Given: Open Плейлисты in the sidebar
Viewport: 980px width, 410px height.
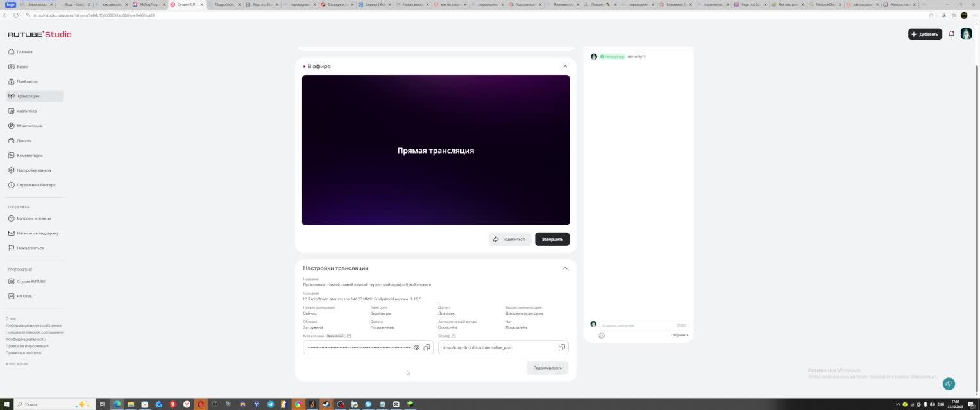Looking at the screenshot, I should 35,81.
